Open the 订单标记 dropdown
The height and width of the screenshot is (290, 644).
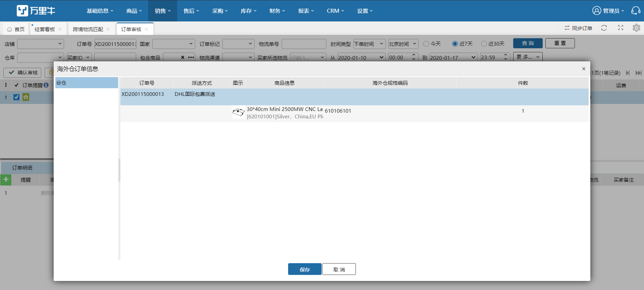point(238,44)
